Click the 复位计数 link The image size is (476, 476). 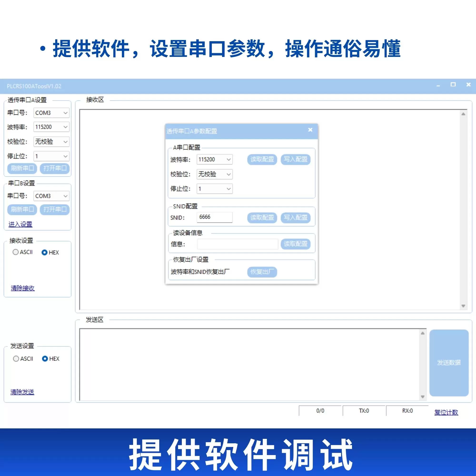click(446, 412)
